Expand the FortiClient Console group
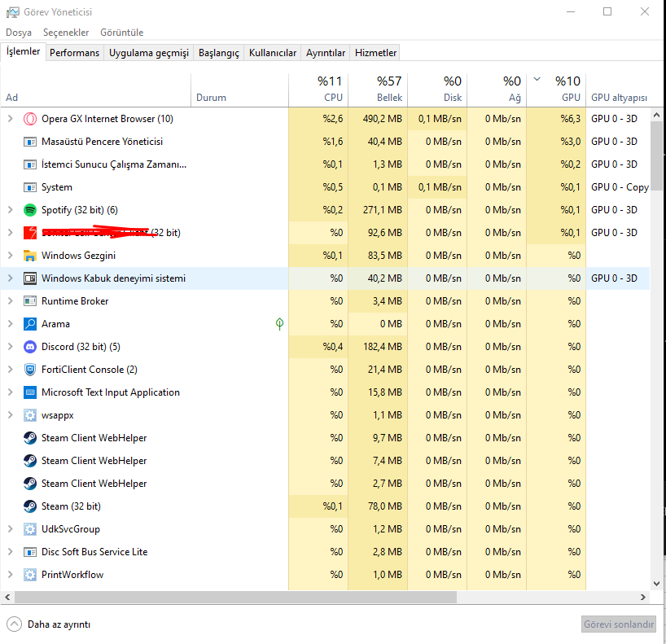 click(11, 370)
